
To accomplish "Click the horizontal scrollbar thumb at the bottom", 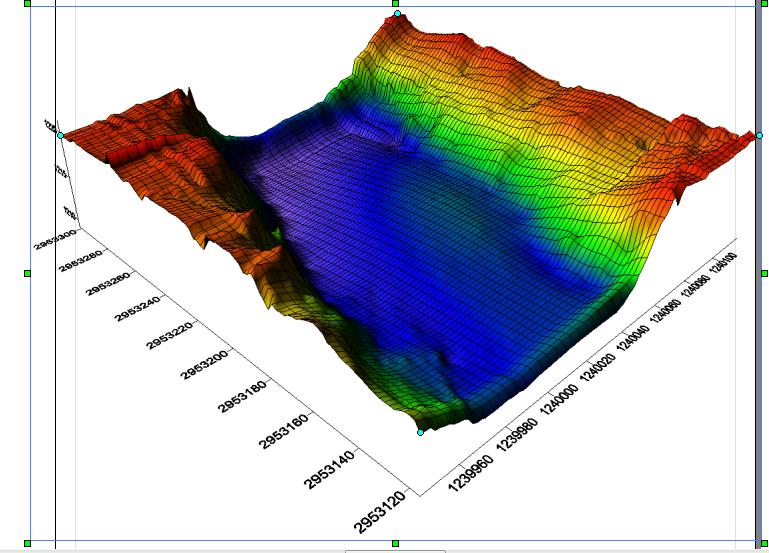I will click(395, 550).
